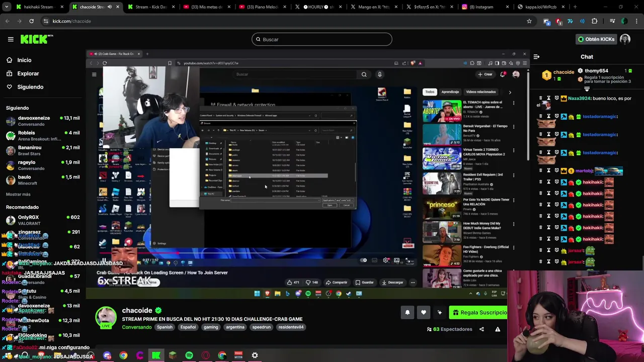Toggle follow with the heart button
Screen dimensions: 644x362
(x=424, y=312)
